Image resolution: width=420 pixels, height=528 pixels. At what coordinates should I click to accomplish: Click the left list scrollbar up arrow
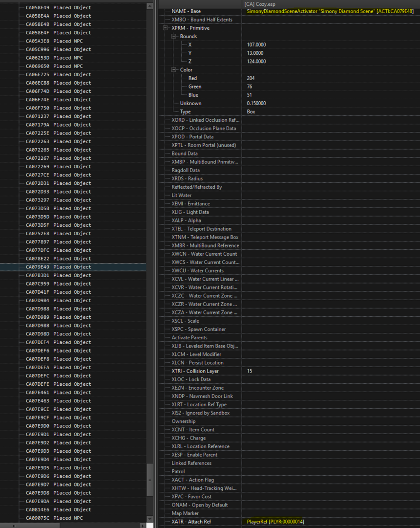coord(150,6)
